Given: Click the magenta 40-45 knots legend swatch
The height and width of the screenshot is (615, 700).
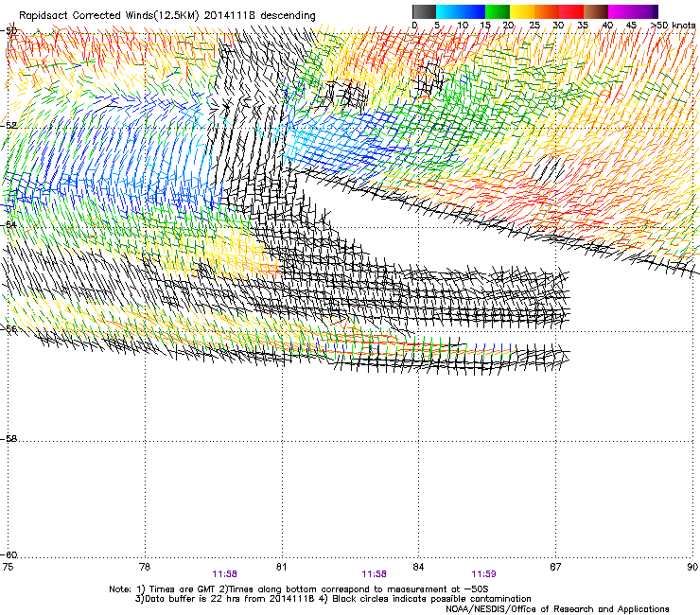Looking at the screenshot, I should click(621, 11).
